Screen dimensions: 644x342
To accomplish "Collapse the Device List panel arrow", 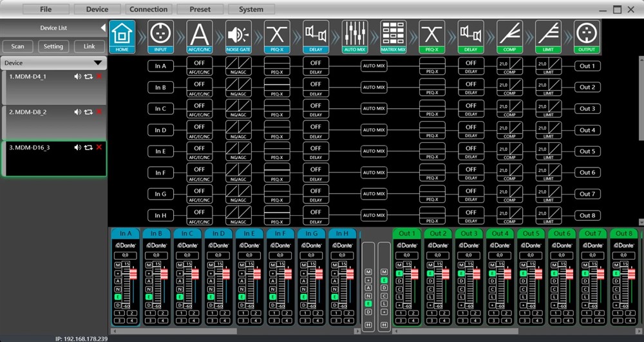I will pyautogui.click(x=102, y=28).
